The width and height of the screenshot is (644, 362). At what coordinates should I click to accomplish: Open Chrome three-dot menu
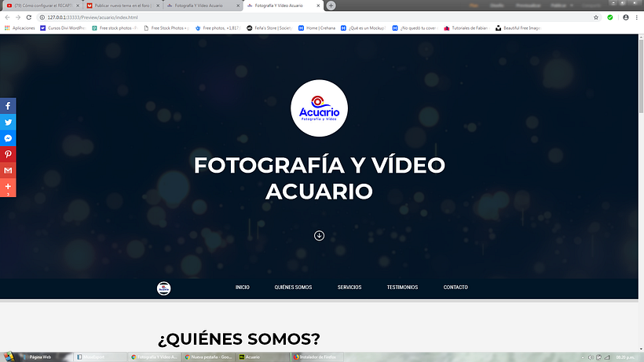tap(637, 17)
